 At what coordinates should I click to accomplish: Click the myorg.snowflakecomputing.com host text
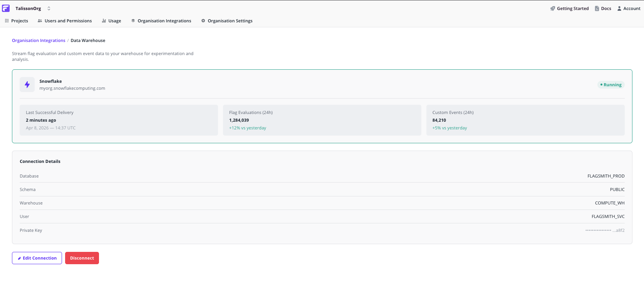pyautogui.click(x=72, y=88)
